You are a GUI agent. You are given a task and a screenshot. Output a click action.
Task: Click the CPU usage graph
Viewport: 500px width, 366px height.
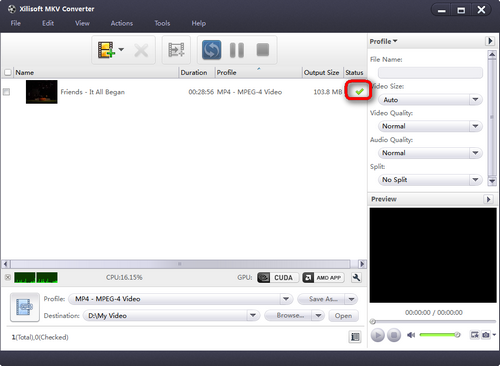coord(36,277)
